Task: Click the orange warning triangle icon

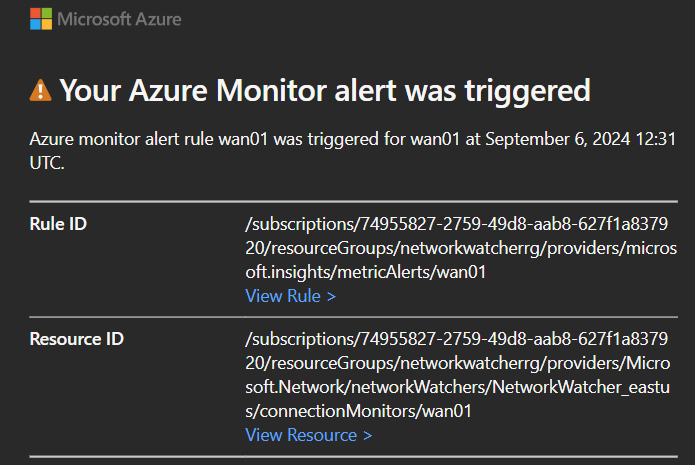Action: 40,90
